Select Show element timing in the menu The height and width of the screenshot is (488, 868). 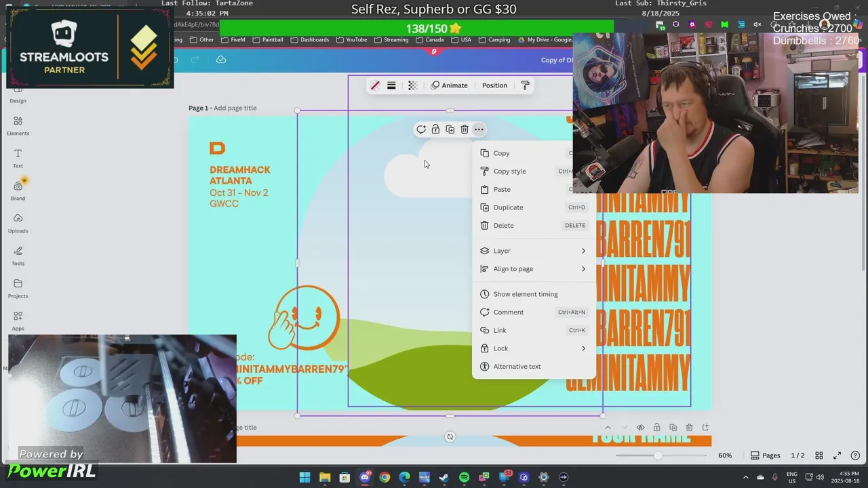coord(534,294)
